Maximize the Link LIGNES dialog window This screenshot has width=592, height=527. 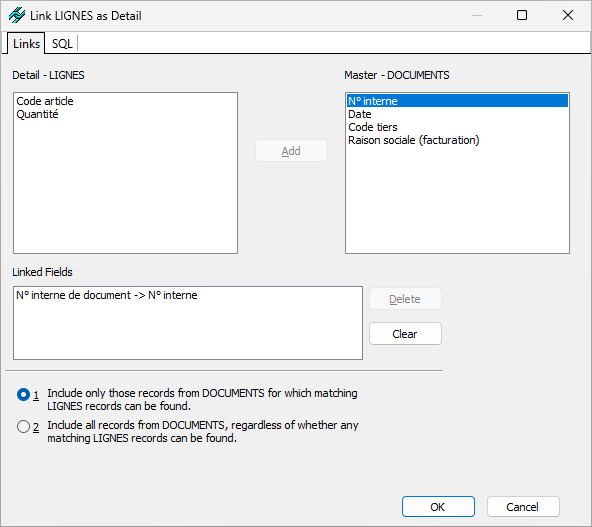click(x=522, y=15)
